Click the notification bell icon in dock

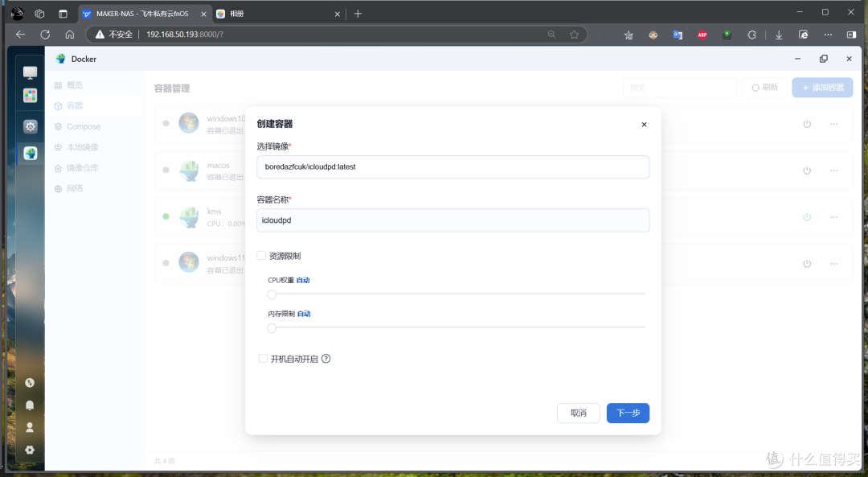pyautogui.click(x=30, y=405)
